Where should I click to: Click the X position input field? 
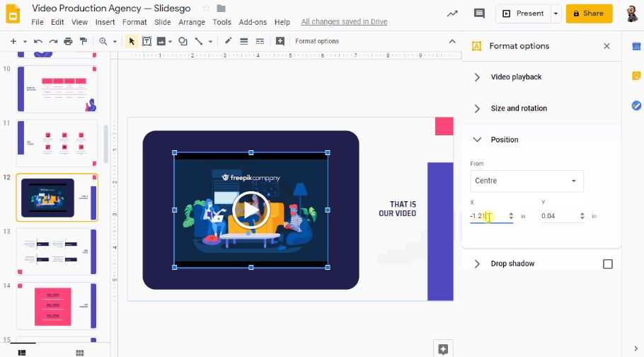click(x=488, y=216)
